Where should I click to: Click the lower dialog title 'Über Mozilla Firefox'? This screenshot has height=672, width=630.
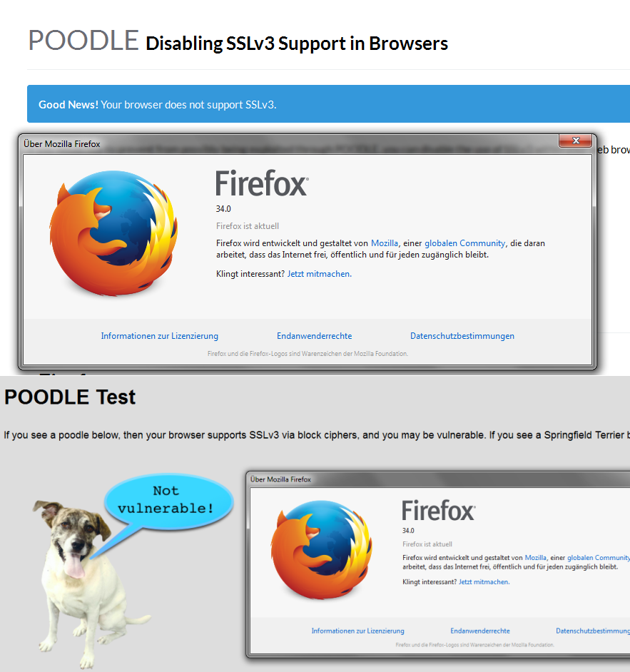(280, 479)
